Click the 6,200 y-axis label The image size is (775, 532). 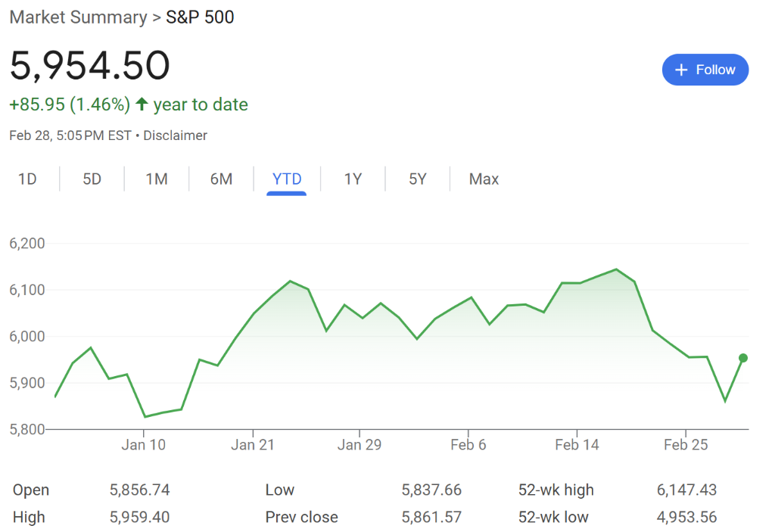(27, 243)
